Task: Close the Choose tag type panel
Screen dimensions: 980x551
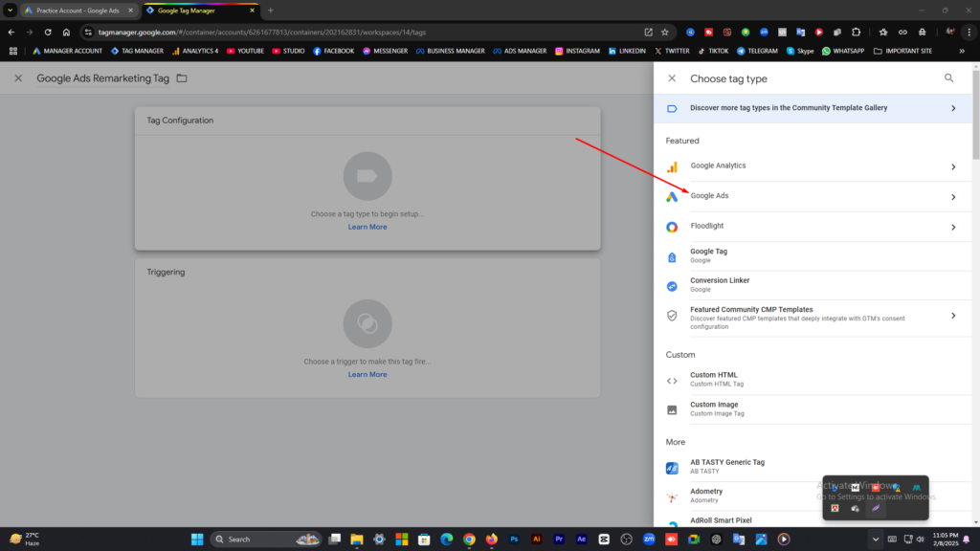Action: tap(672, 78)
